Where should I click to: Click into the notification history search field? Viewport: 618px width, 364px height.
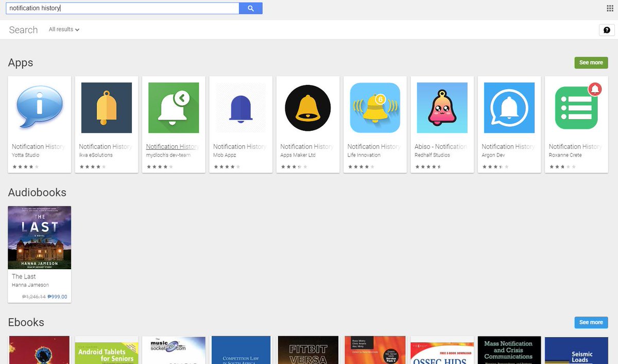pos(123,8)
